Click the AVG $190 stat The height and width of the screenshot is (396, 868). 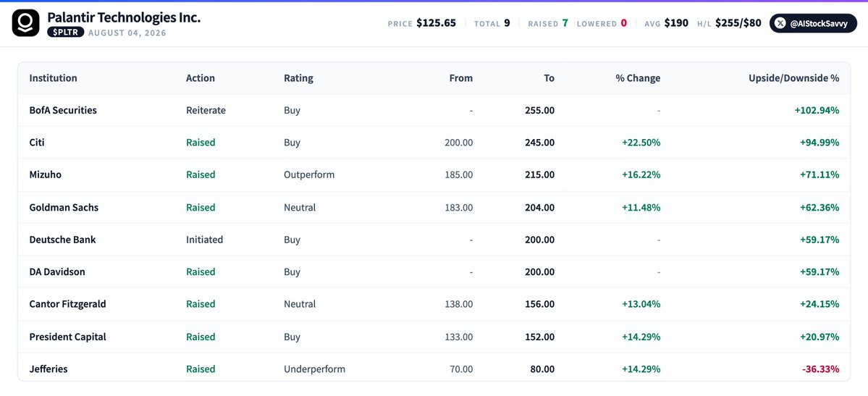(x=667, y=23)
